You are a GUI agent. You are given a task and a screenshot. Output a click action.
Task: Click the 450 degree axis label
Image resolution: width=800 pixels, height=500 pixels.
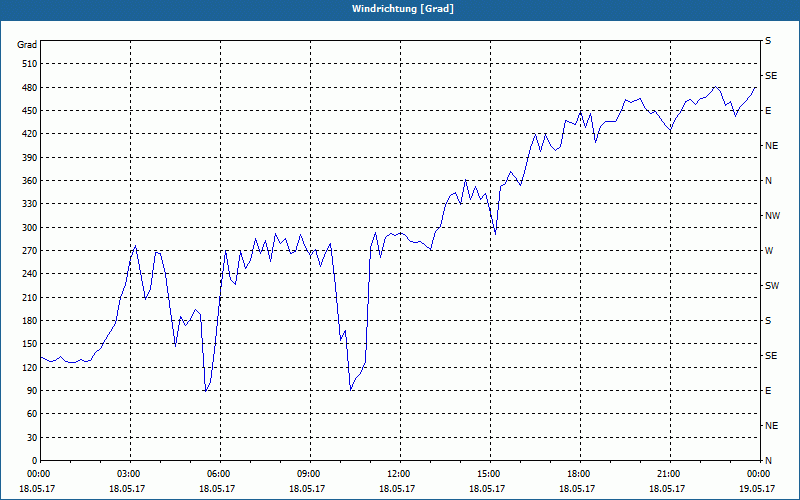(x=30, y=111)
